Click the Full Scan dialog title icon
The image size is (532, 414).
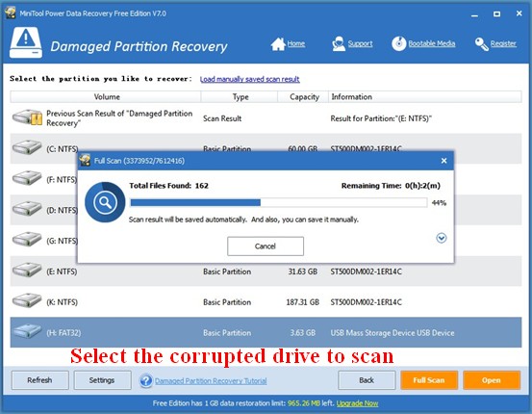(86, 160)
